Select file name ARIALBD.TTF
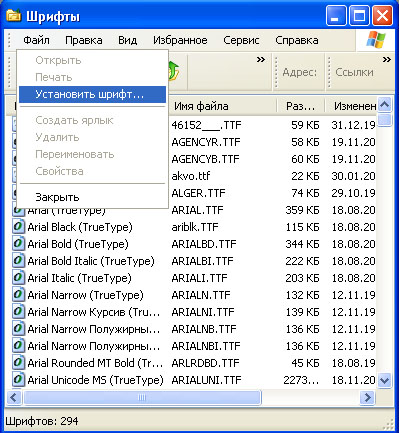Screen dimensions: 399x433 [204, 244]
